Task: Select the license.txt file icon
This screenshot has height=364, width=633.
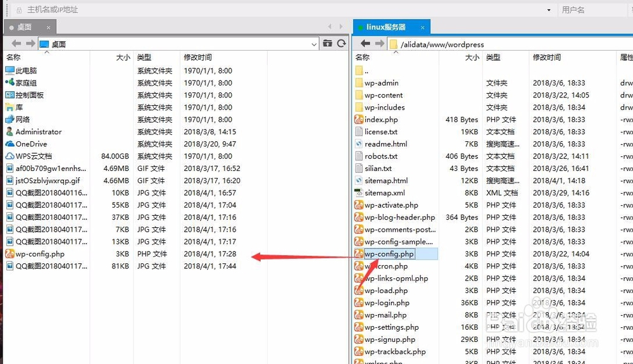Action: click(358, 132)
